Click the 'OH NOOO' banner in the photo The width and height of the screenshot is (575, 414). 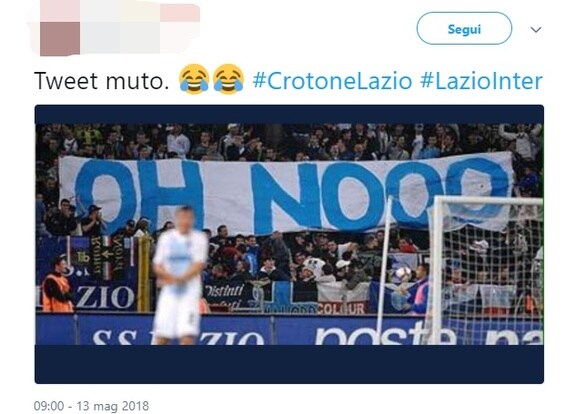[286, 194]
